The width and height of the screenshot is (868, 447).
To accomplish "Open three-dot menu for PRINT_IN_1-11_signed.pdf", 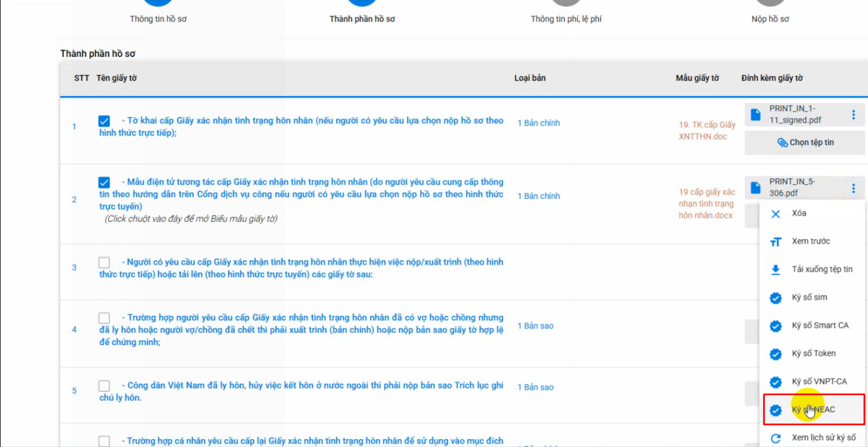I will pos(853,115).
